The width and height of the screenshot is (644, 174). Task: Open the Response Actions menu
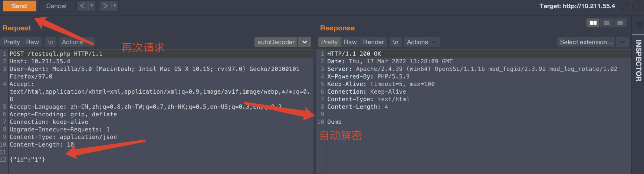[422, 42]
